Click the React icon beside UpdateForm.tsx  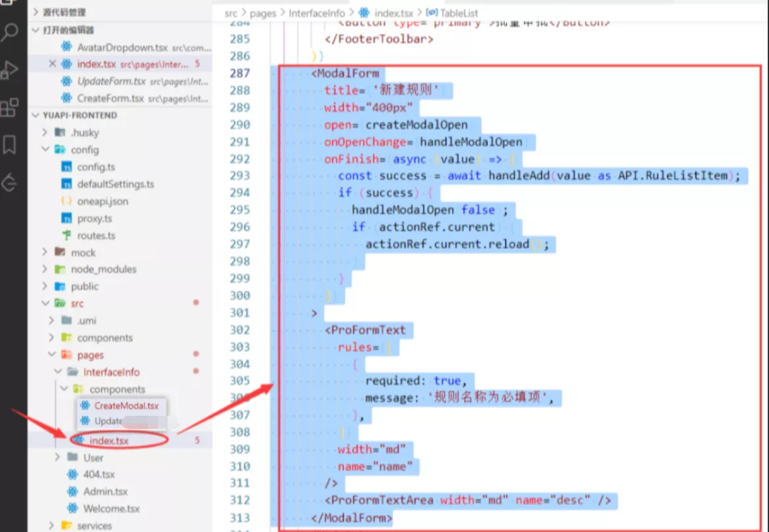(66, 81)
